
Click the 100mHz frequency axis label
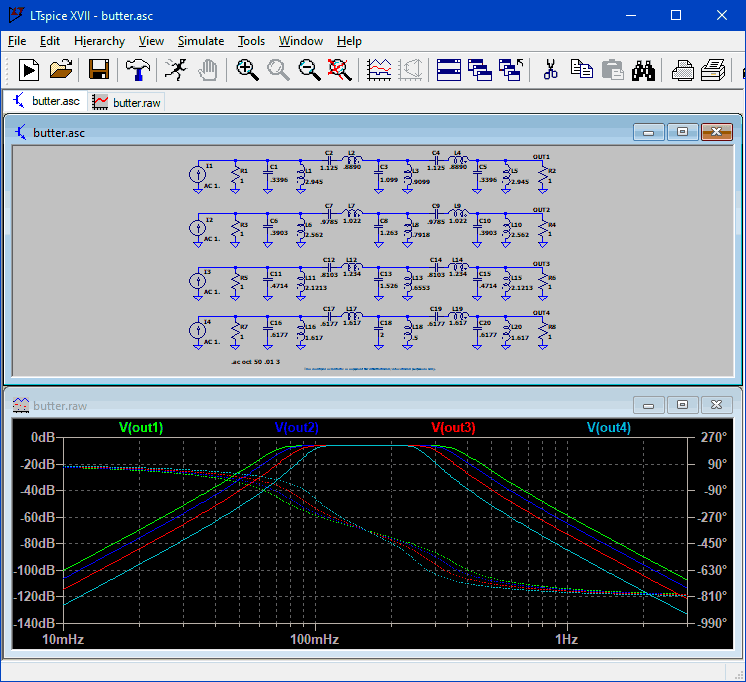[x=314, y=639]
